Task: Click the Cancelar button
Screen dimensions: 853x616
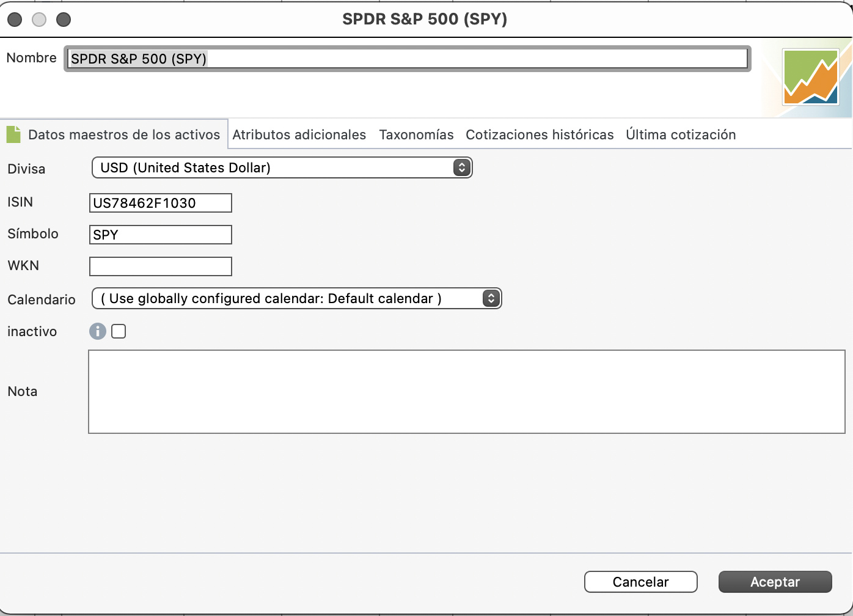Action: tap(641, 582)
